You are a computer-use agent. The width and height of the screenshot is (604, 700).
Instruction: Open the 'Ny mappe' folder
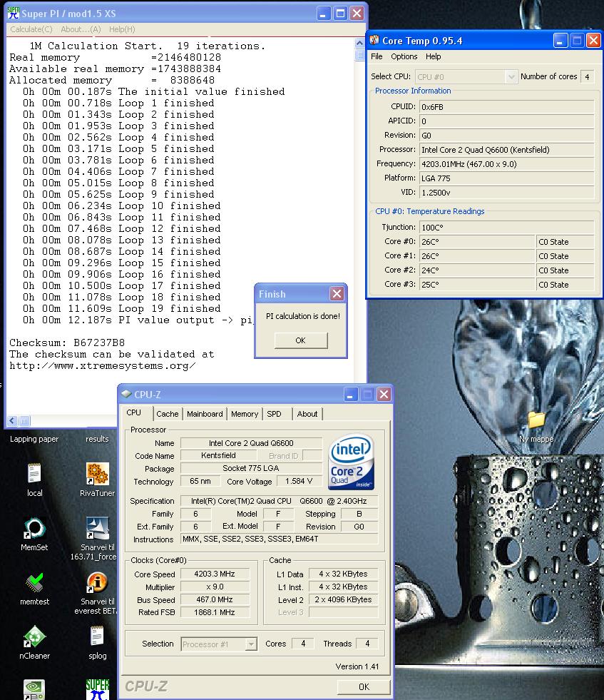click(536, 420)
